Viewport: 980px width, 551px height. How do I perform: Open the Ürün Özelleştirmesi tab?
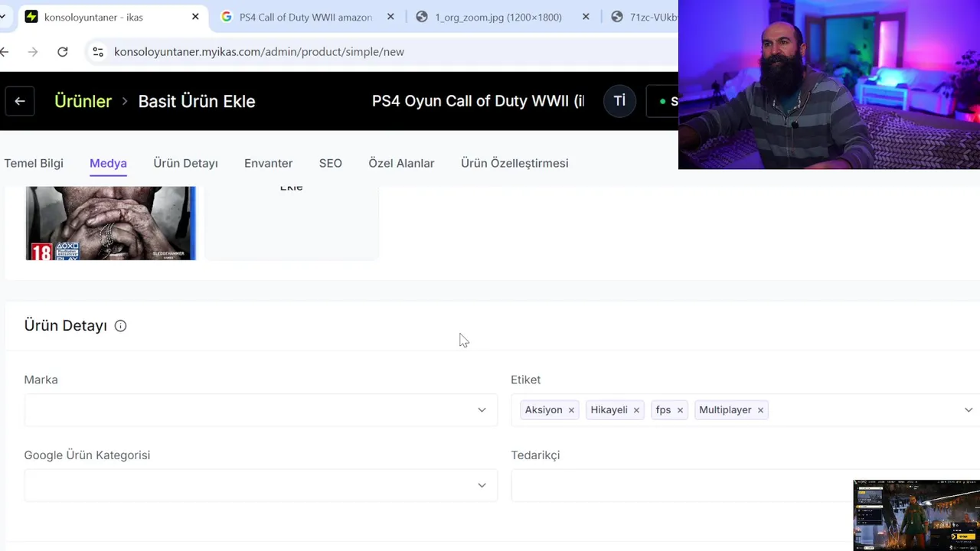point(514,163)
